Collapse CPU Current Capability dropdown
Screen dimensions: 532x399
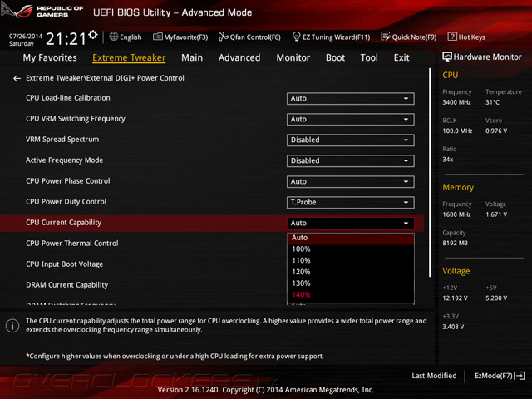[350, 224]
